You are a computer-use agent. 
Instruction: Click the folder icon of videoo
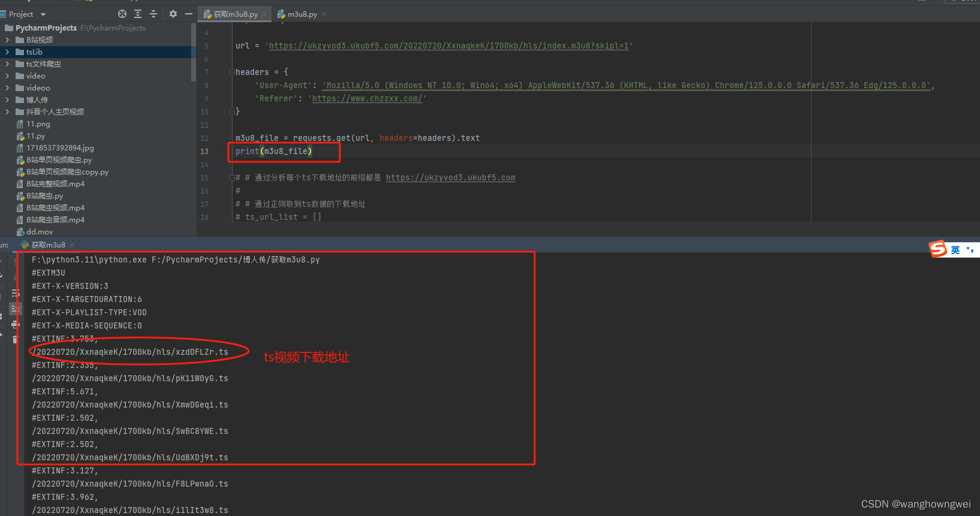coord(20,88)
